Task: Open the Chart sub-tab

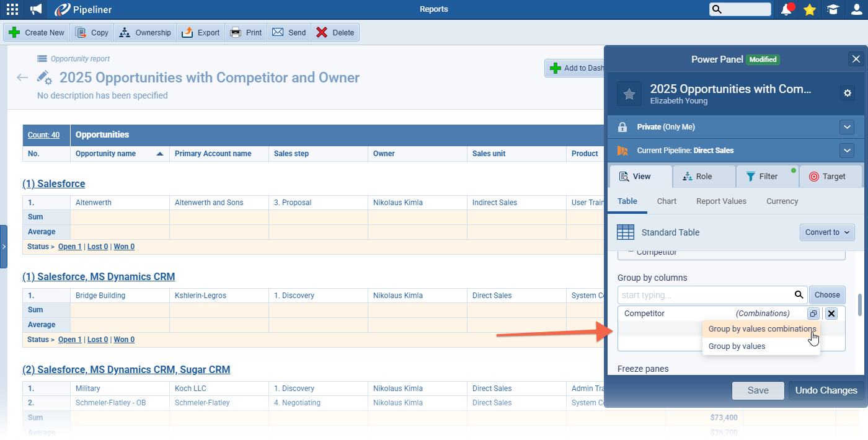Action: click(666, 201)
